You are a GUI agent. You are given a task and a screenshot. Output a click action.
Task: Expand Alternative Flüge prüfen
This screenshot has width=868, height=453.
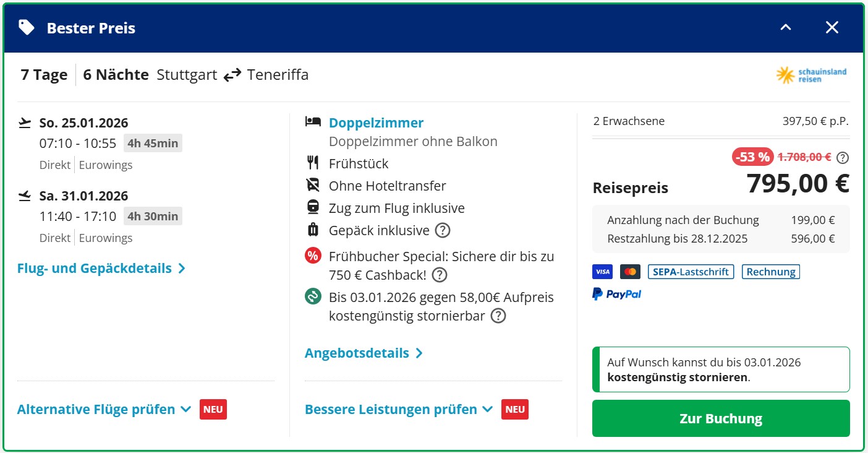(104, 410)
